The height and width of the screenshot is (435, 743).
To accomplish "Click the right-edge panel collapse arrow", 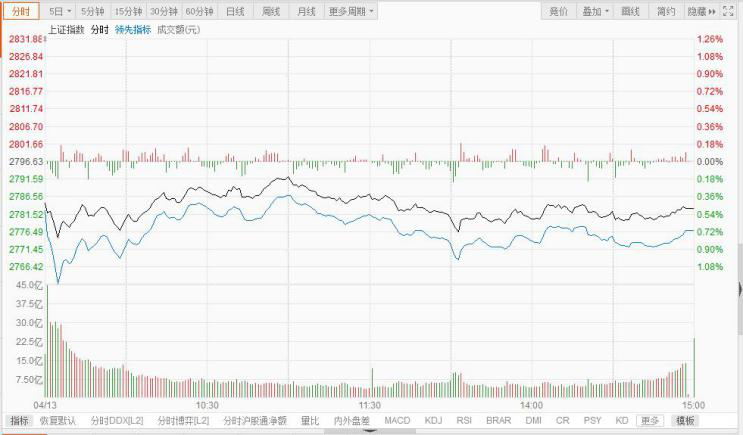I will click(740, 289).
